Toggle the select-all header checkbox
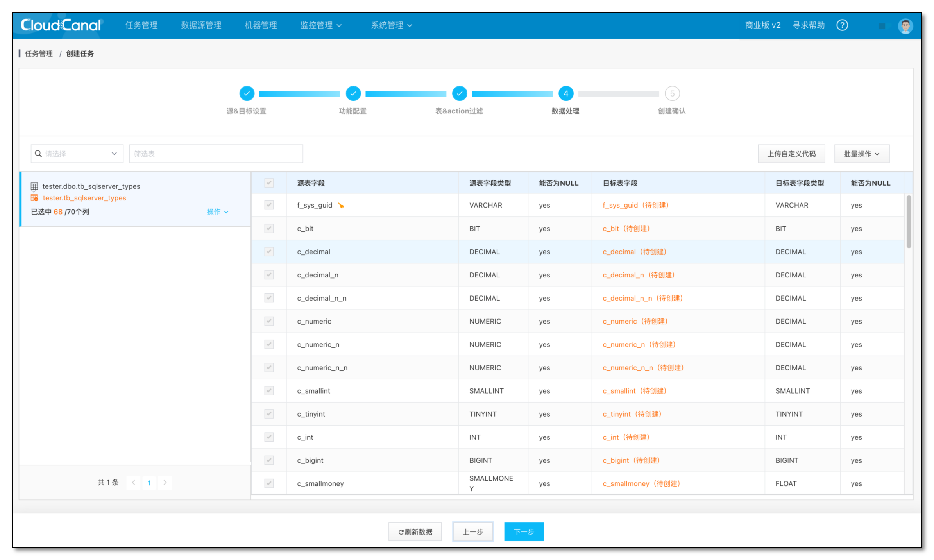Image resolution: width=934 pixels, height=560 pixels. [269, 183]
